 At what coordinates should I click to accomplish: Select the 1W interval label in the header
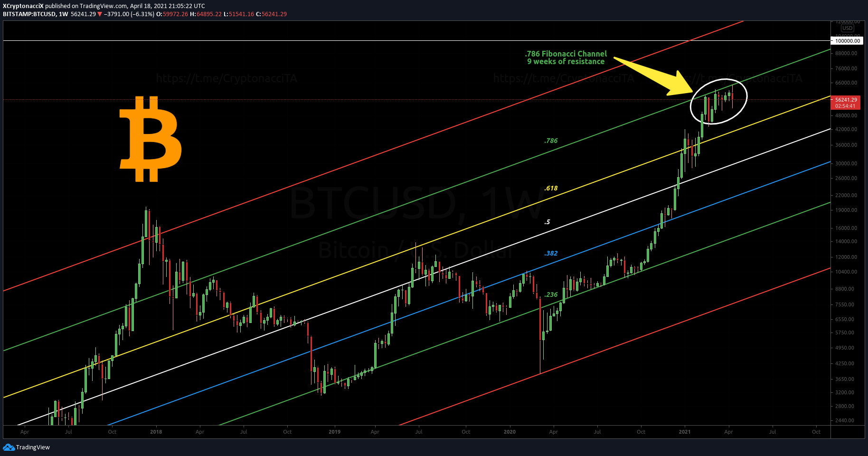pyautogui.click(x=64, y=14)
